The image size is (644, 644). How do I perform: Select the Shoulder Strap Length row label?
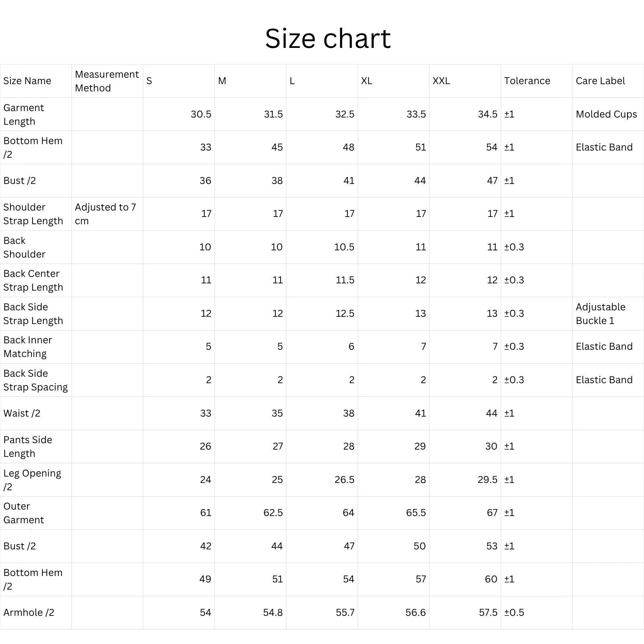[x=33, y=214]
